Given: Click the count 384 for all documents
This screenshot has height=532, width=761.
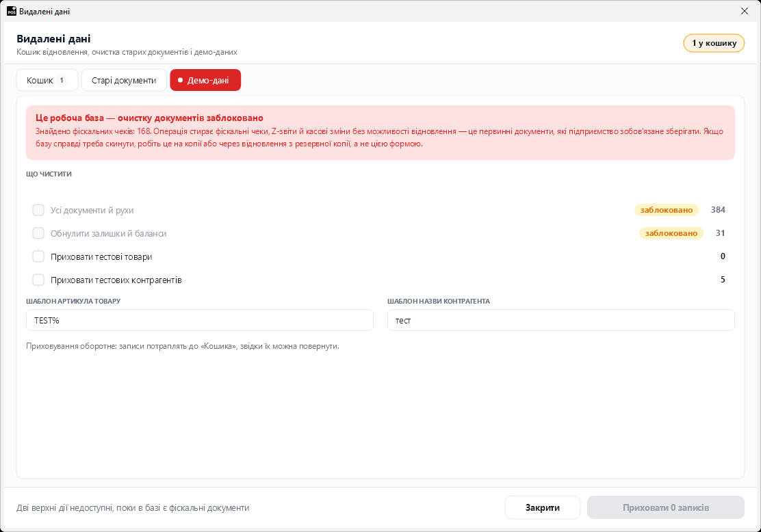Looking at the screenshot, I should point(718,210).
